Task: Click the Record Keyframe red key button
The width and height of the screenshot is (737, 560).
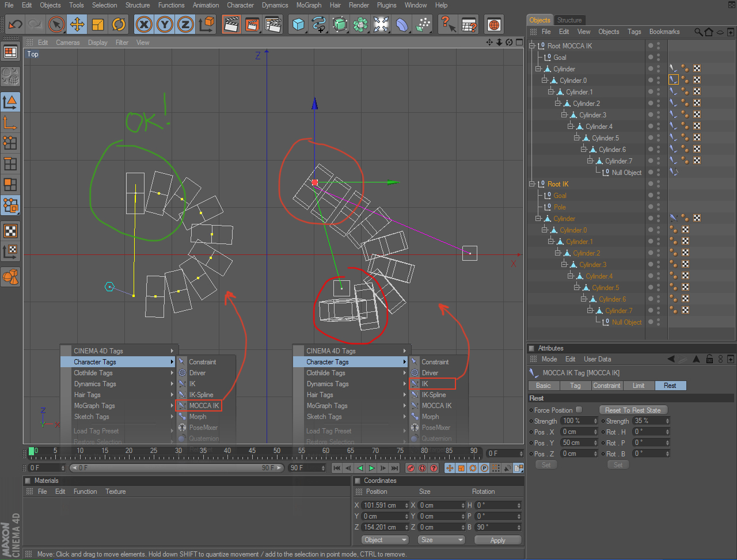Action: tap(411, 468)
